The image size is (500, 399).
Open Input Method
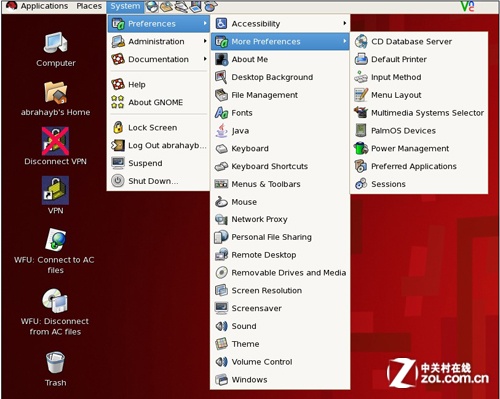(419, 77)
